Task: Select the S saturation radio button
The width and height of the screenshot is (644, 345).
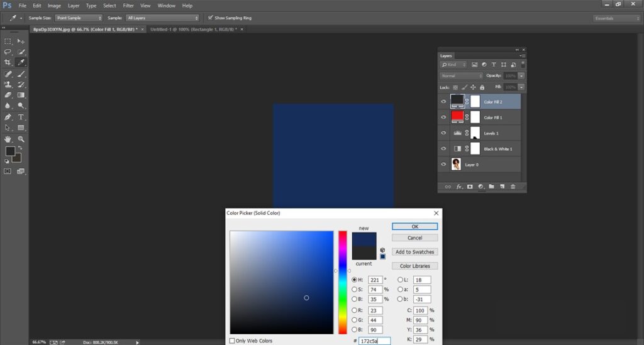Action: (x=355, y=290)
